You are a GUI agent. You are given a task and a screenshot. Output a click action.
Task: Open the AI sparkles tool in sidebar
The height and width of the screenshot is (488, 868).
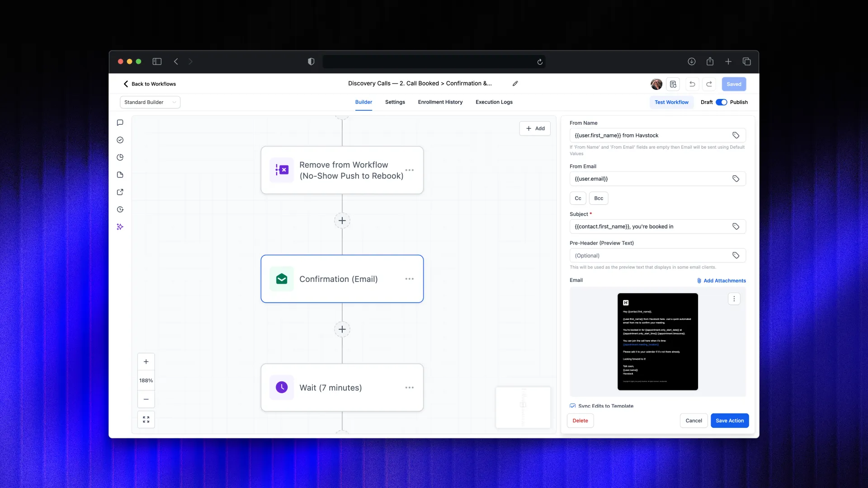coord(120,226)
